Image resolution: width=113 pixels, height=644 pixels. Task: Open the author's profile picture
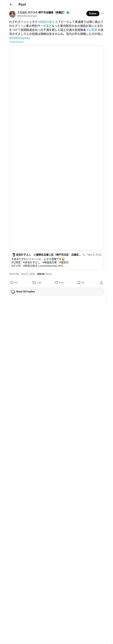[x=13, y=14]
